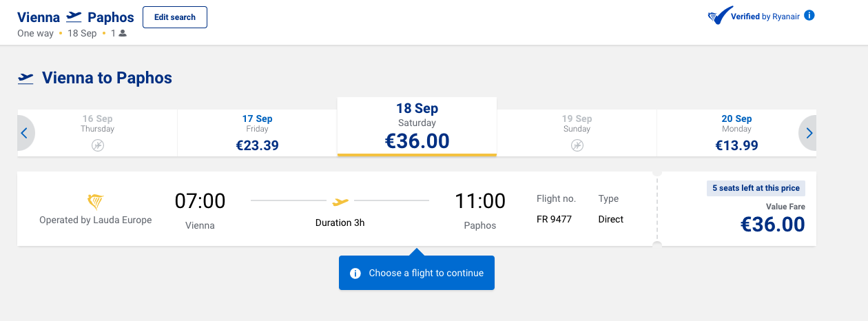Click the plane icon beside Vienna to Paphos heading
The width and height of the screenshot is (868, 321).
click(x=25, y=79)
